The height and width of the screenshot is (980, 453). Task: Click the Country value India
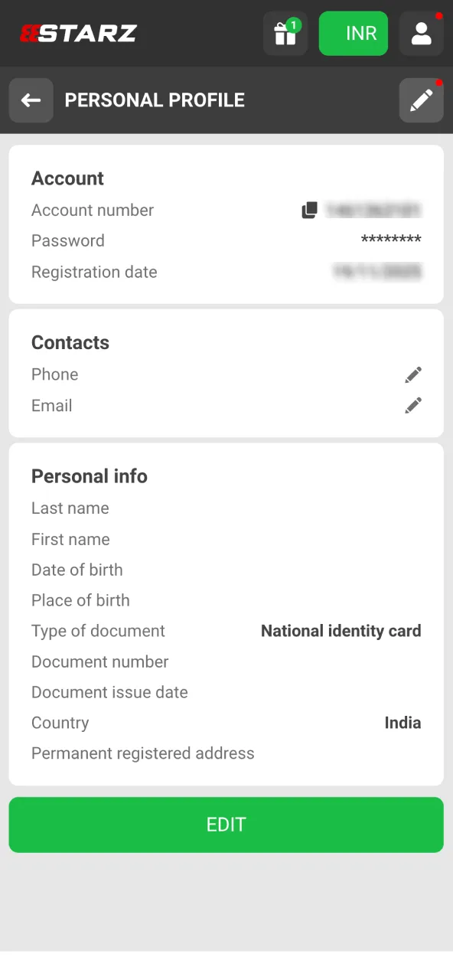(x=402, y=722)
